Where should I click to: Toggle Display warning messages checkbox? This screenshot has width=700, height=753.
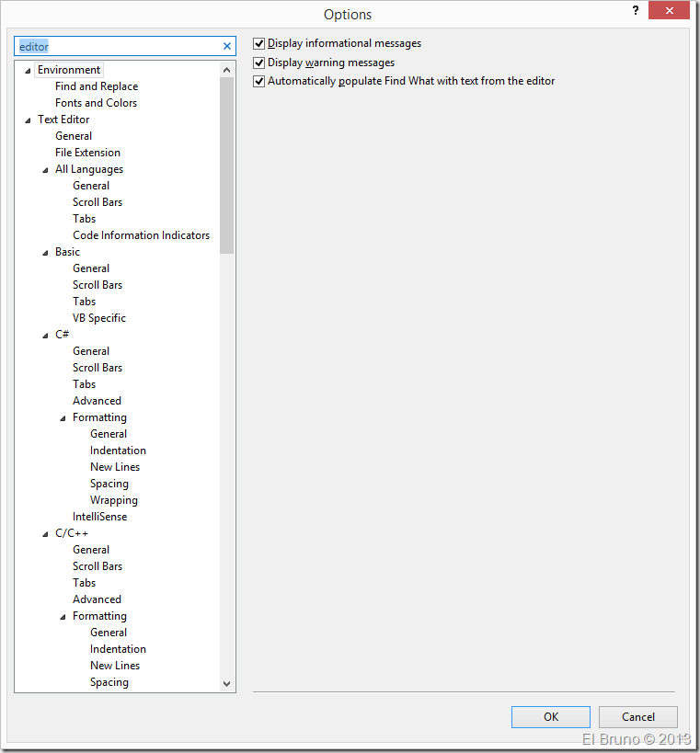259,63
